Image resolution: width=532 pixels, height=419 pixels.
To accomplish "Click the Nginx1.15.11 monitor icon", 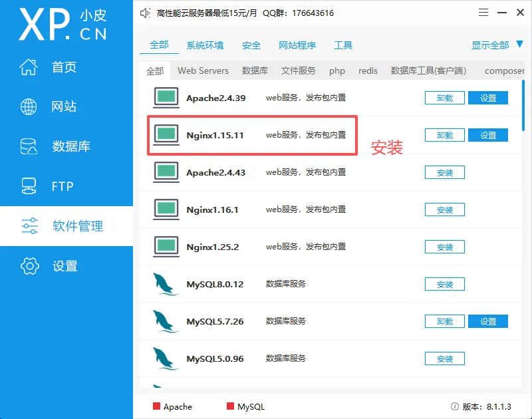I will click(166, 135).
